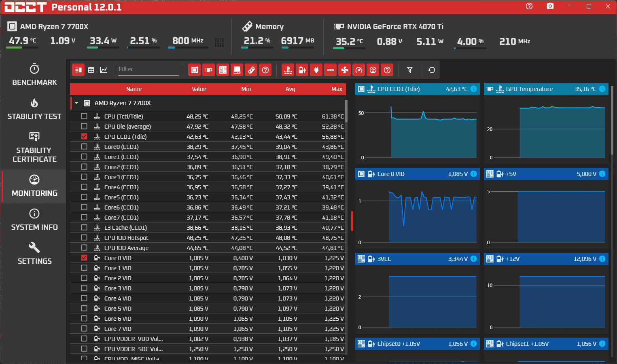
Task: Check the L3 Cache (CCD1) checkbox
Action: pyautogui.click(x=84, y=227)
